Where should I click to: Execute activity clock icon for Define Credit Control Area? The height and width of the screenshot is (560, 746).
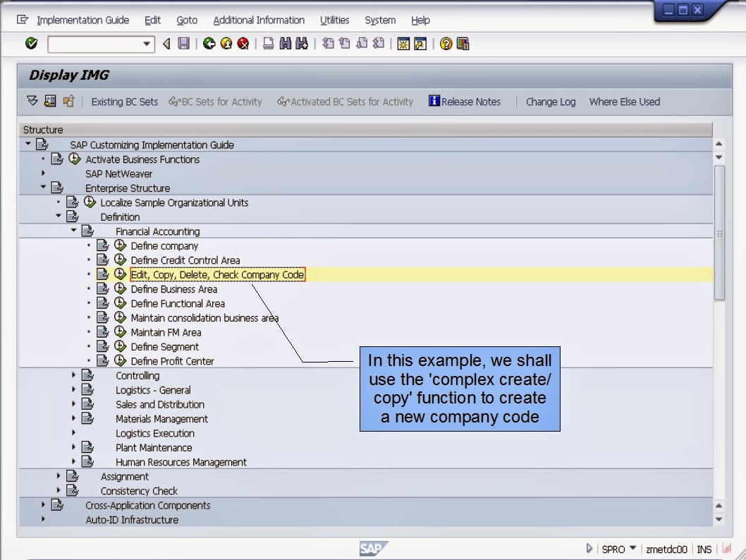coord(121,260)
